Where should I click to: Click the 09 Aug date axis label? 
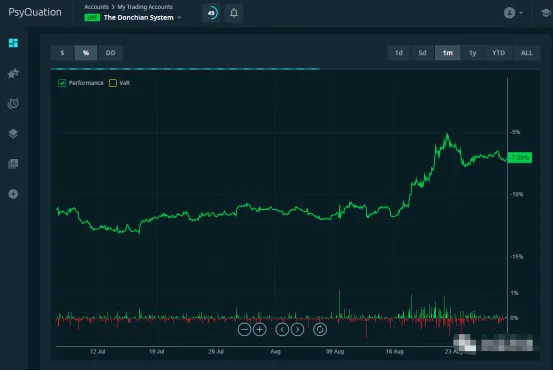point(335,352)
